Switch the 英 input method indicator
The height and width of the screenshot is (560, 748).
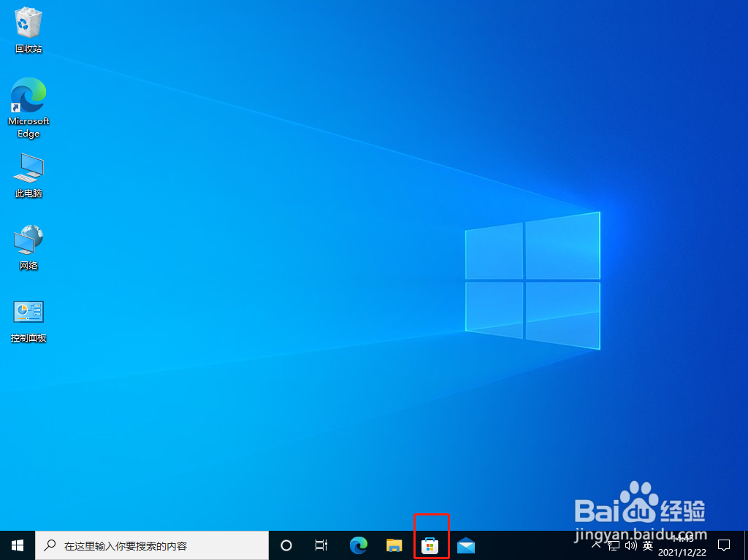[647, 545]
